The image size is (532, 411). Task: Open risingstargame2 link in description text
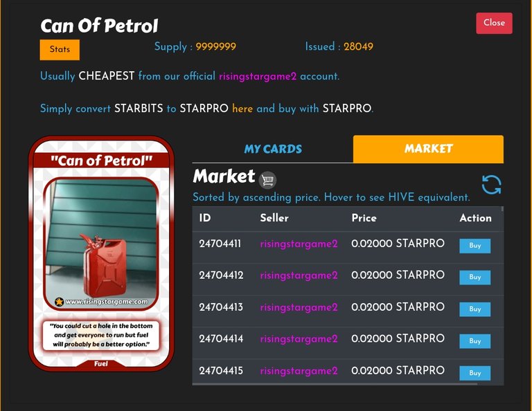[x=258, y=76]
